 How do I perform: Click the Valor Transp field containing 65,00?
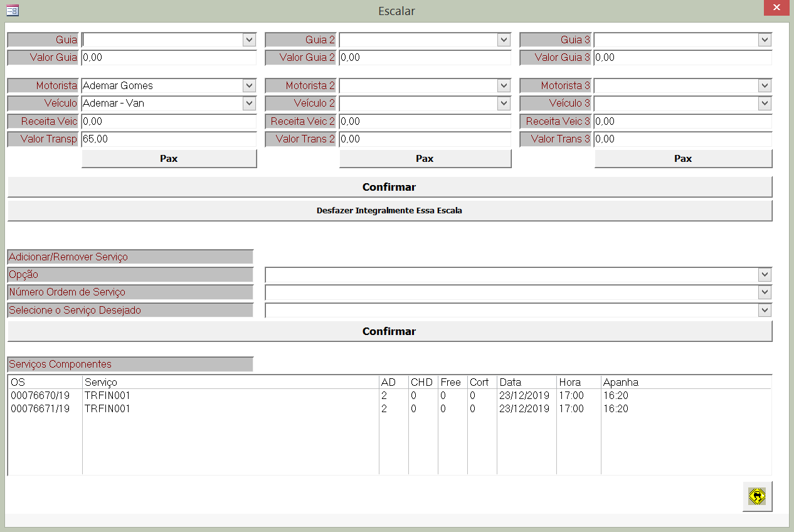169,139
